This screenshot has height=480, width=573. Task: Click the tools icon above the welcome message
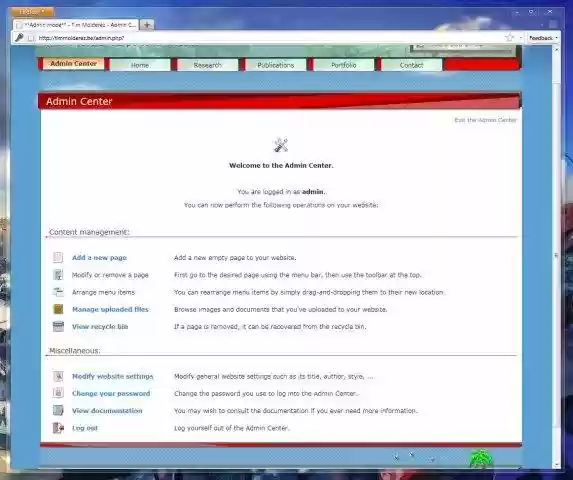tap(281, 145)
